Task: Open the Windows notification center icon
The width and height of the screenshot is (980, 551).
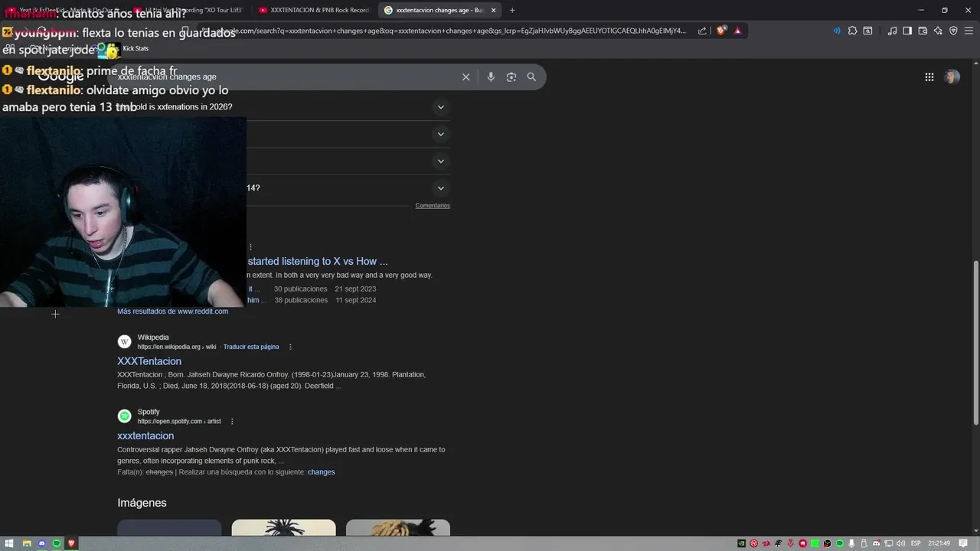Action: coord(963,543)
